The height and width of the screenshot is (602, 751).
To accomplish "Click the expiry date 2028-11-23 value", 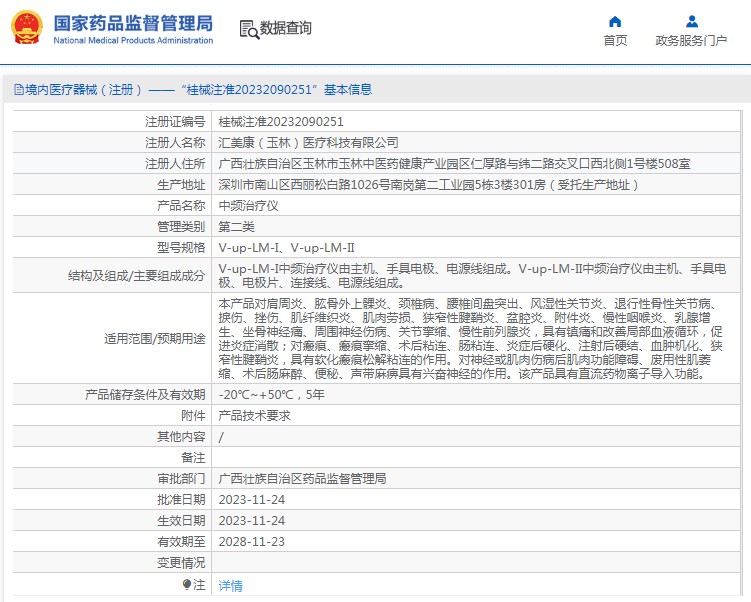I will click(x=251, y=541).
